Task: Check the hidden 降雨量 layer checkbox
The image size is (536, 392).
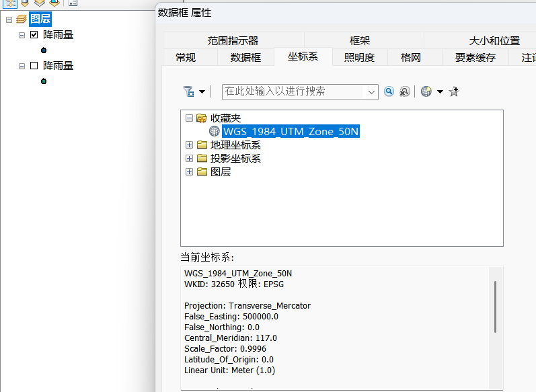Action: pyautogui.click(x=34, y=66)
